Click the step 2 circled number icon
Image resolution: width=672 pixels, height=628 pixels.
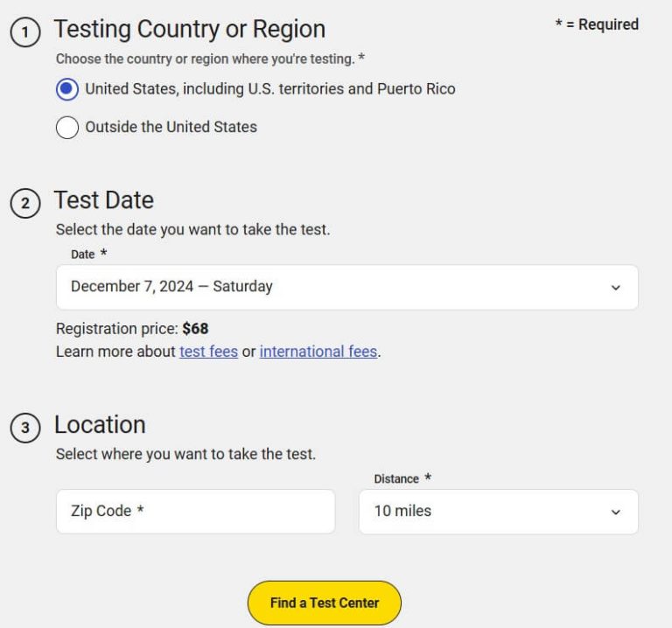(x=25, y=203)
